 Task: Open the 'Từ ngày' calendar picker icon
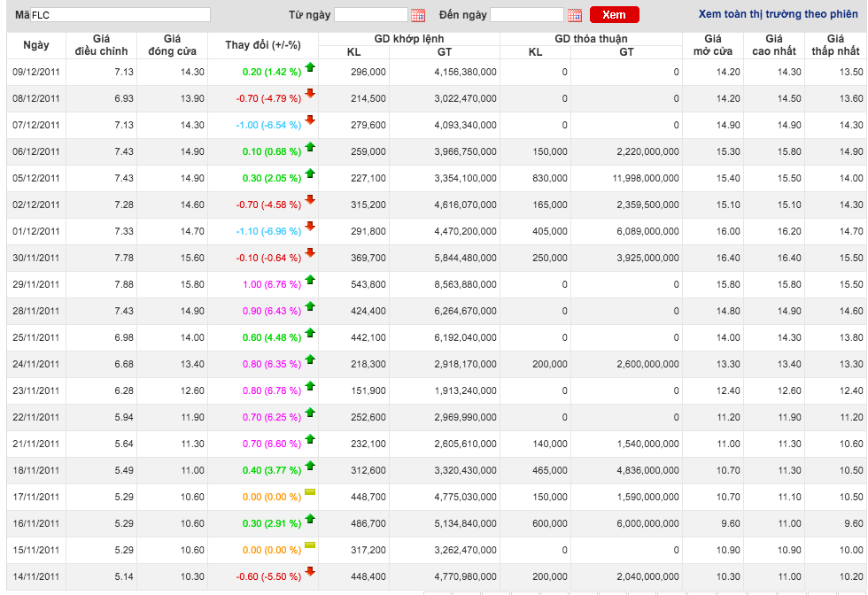418,15
